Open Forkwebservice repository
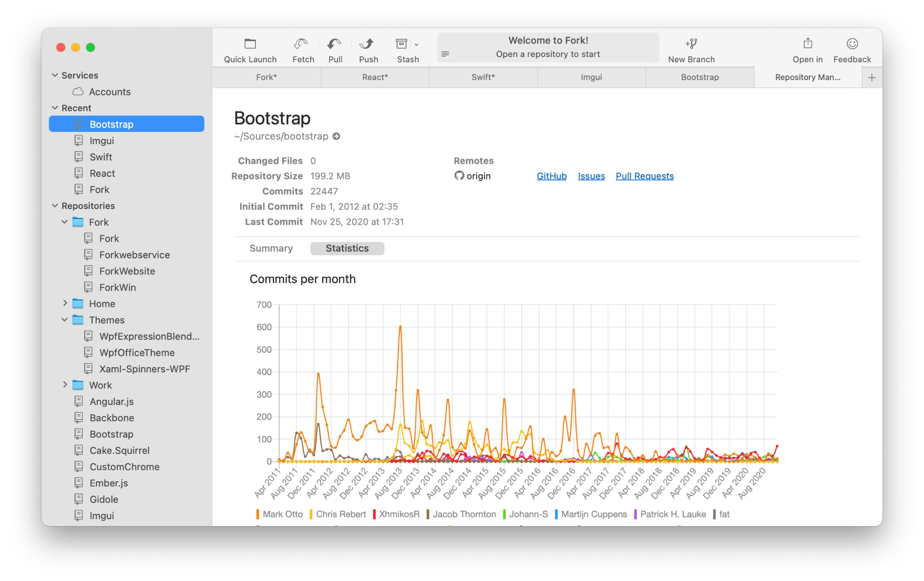The height and width of the screenshot is (581, 924). point(126,255)
